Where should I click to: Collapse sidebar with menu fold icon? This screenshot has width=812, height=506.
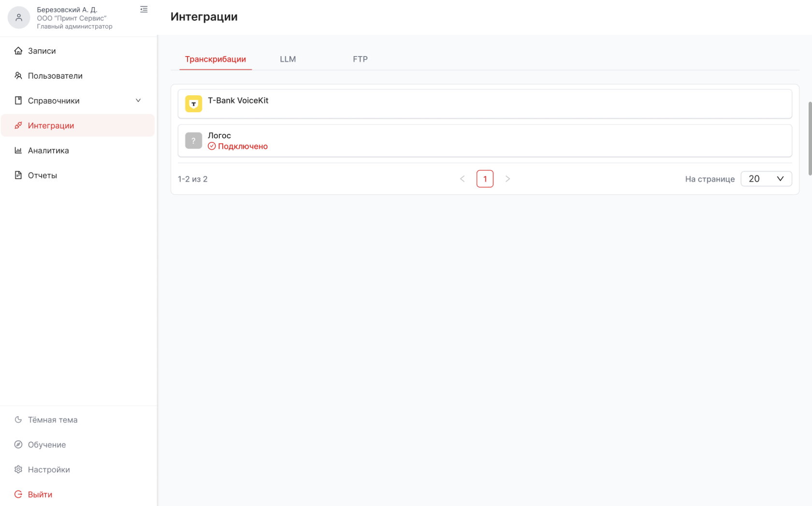(144, 9)
